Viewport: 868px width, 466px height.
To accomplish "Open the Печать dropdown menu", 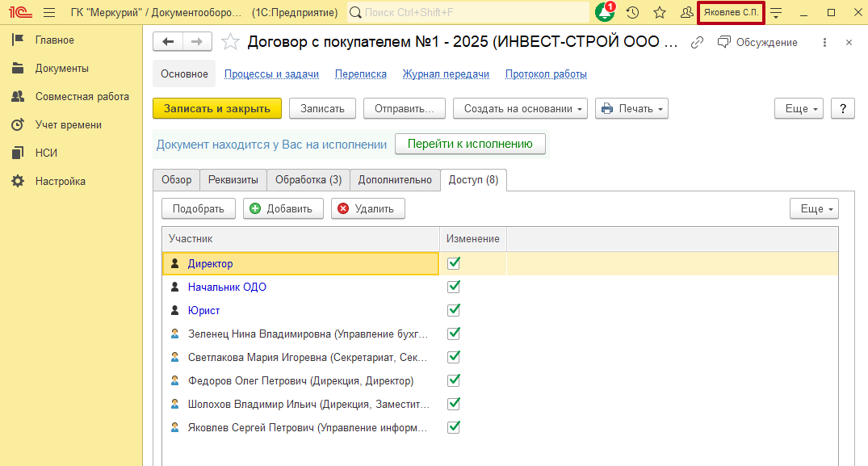I will (631, 108).
